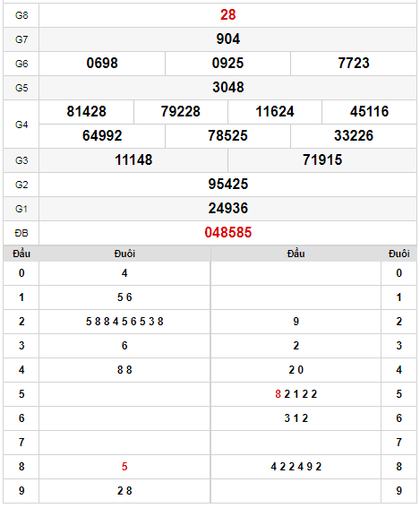Viewport: 420px width, 508px height.
Task: Click the G5 prize number 3048
Action: pyautogui.click(x=228, y=88)
